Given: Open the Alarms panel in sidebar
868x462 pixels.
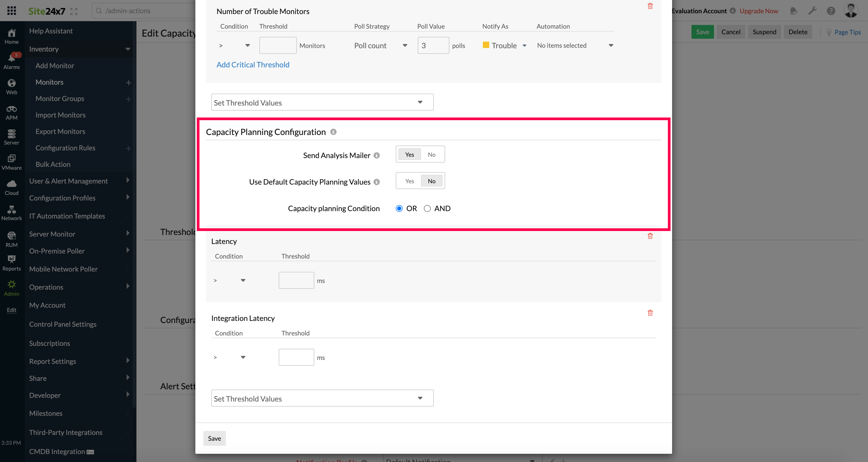Looking at the screenshot, I should point(12,60).
